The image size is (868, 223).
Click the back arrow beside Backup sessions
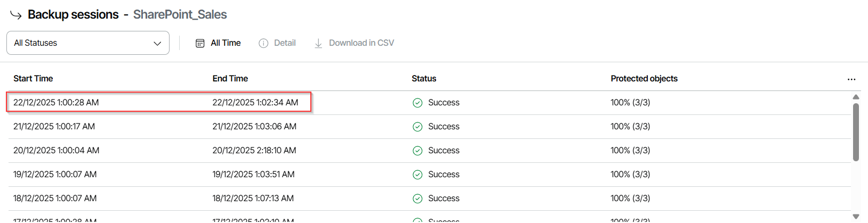tap(16, 15)
